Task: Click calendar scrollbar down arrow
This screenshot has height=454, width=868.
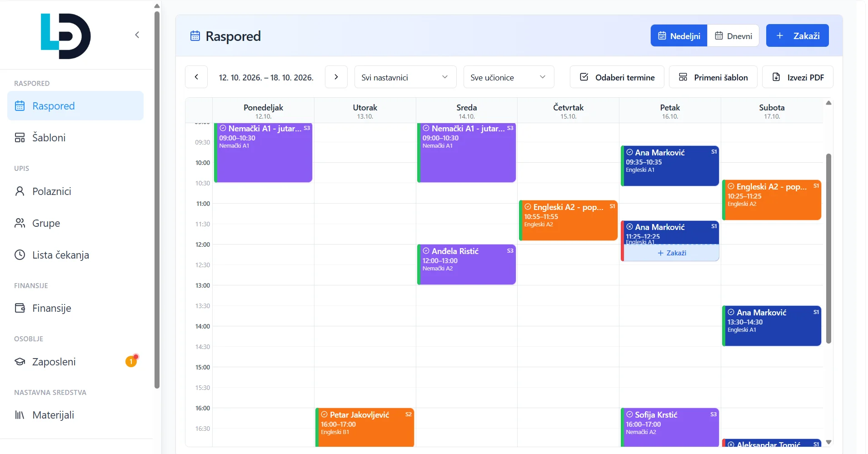Action: coord(828,442)
